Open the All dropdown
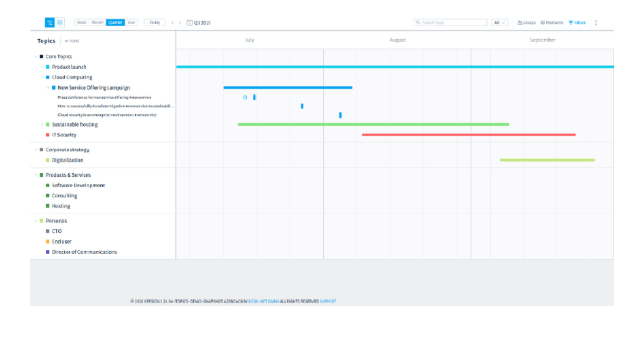The height and width of the screenshot is (337, 644). click(500, 23)
